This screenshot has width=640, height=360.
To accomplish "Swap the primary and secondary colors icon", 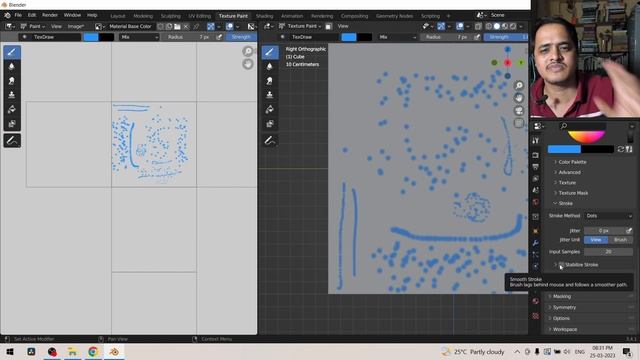I will [620, 149].
